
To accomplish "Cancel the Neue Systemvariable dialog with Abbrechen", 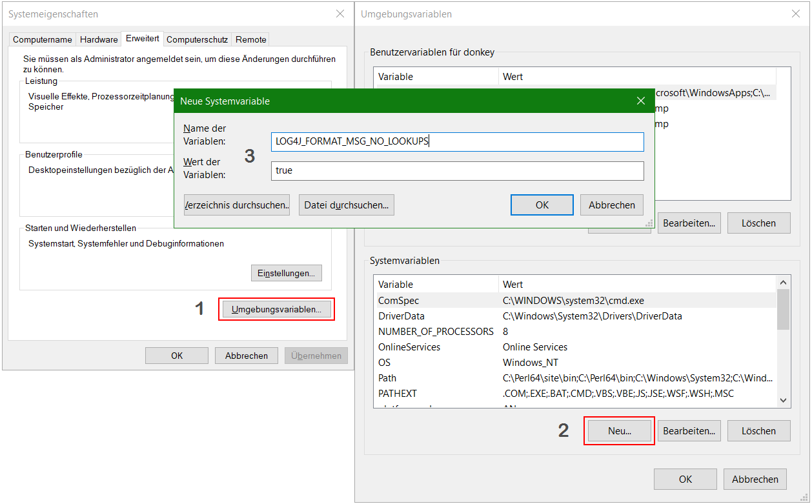I will click(x=611, y=205).
